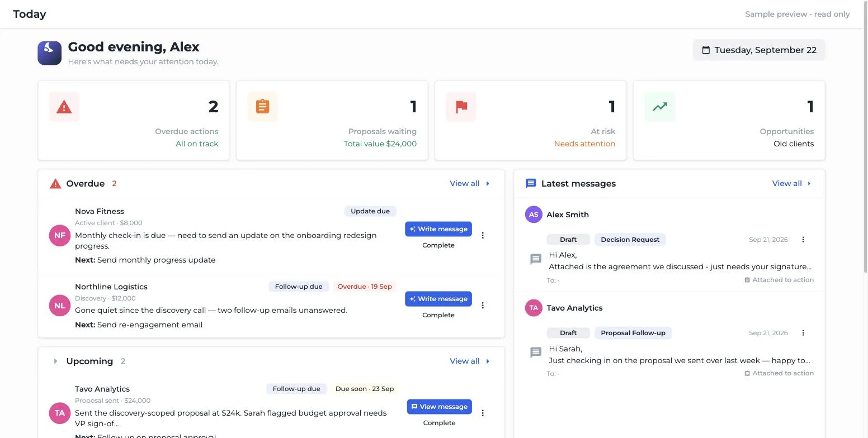Open the Tuesday, September 22 date picker
This screenshot has height=438, width=868.
coord(759,50)
